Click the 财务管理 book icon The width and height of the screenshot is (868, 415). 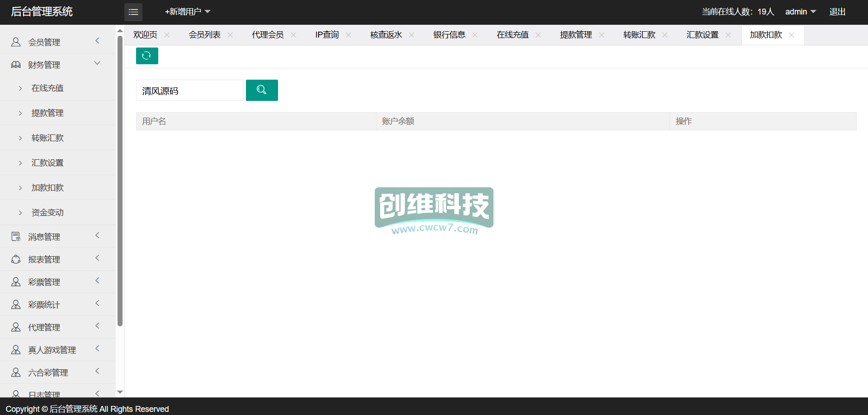[16, 65]
